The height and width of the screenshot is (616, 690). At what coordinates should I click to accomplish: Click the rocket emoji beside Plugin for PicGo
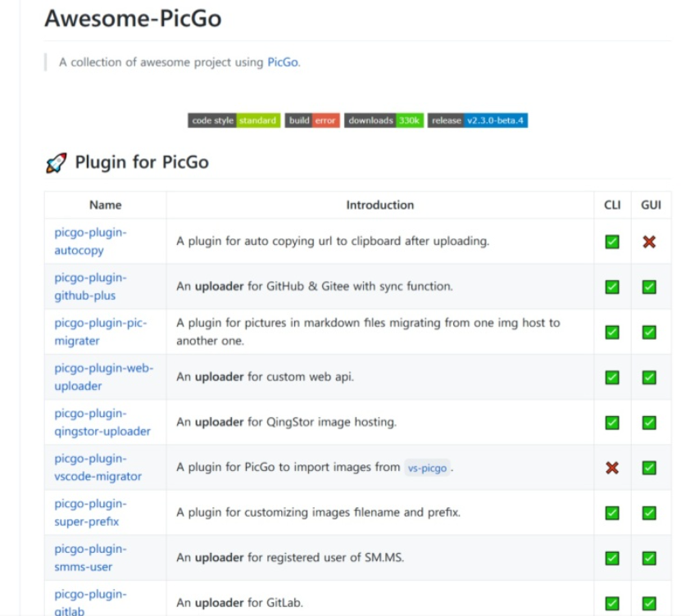(56, 163)
